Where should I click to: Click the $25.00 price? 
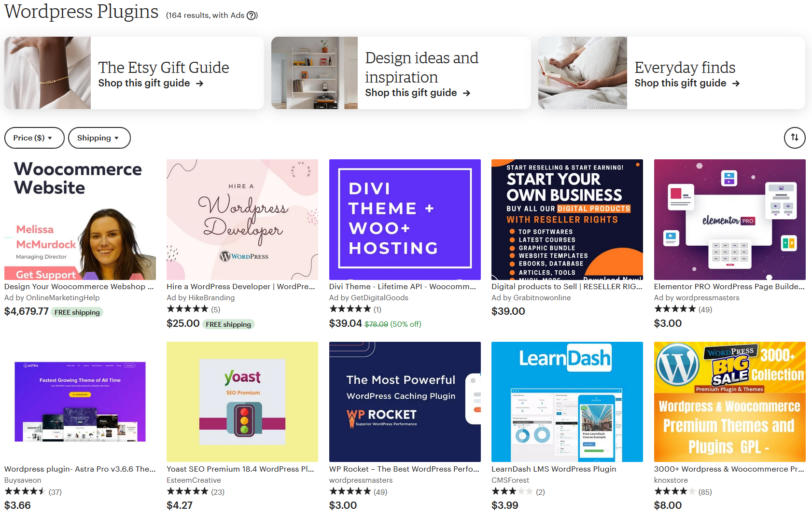183,323
